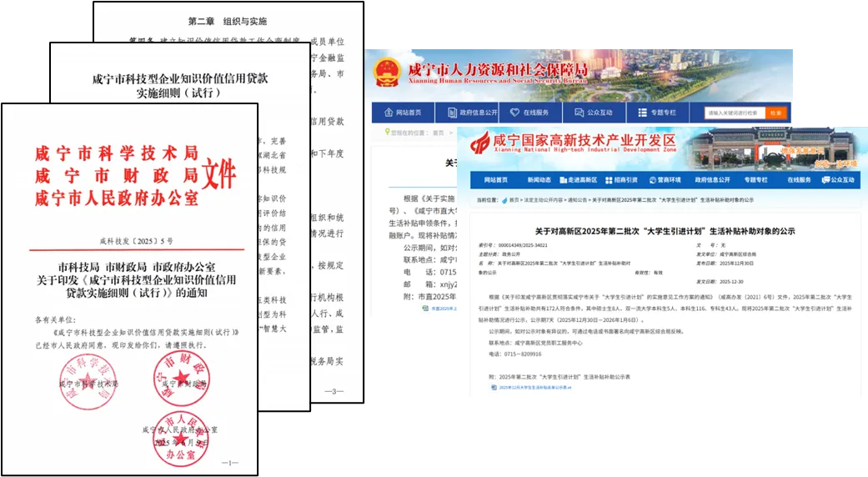This screenshot has height=477, width=868.
Task: Click attachment icon before 市直2025年 link
Action: click(x=425, y=309)
